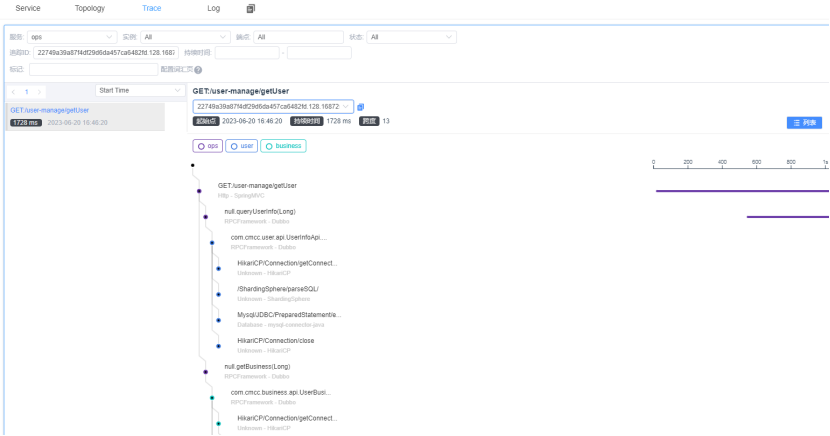Viewport: 830px width, 436px height.
Task: Click the null.queryUserInfo(Long) span node dot
Action: tap(205, 216)
